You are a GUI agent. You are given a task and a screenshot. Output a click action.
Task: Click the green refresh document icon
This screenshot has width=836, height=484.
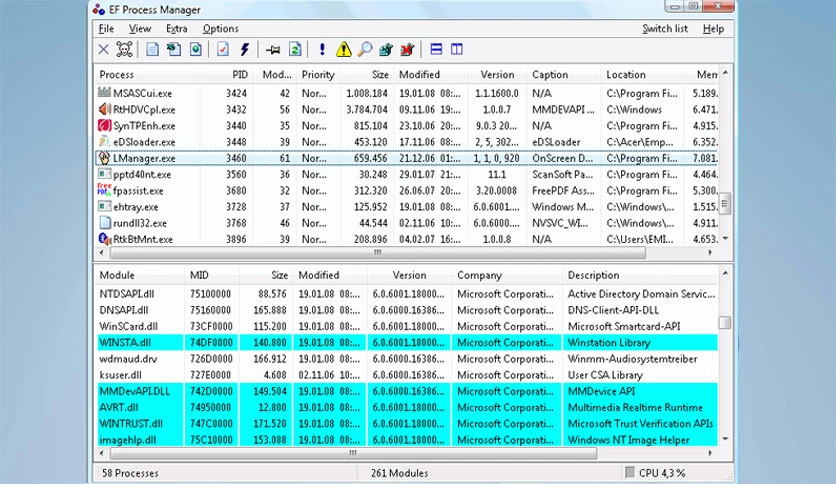[295, 50]
